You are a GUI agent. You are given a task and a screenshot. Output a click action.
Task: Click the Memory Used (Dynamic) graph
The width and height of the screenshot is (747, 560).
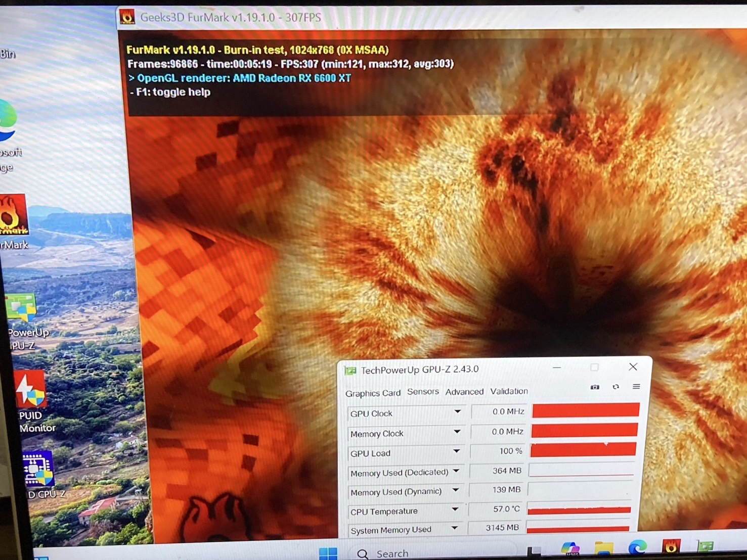581,490
